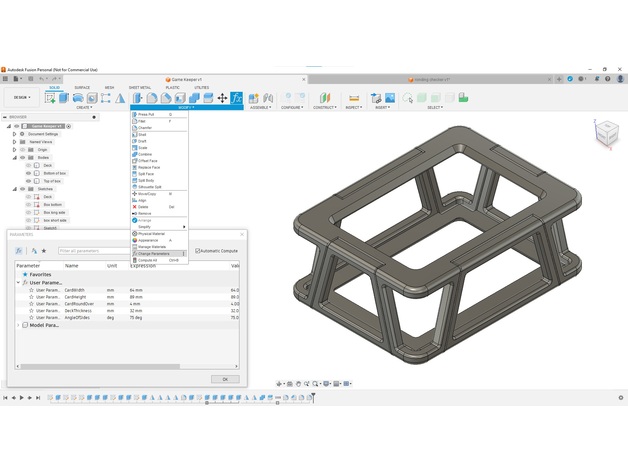Pick the Shell tool from Modify menu
The width and height of the screenshot is (628, 472).
coord(143,134)
